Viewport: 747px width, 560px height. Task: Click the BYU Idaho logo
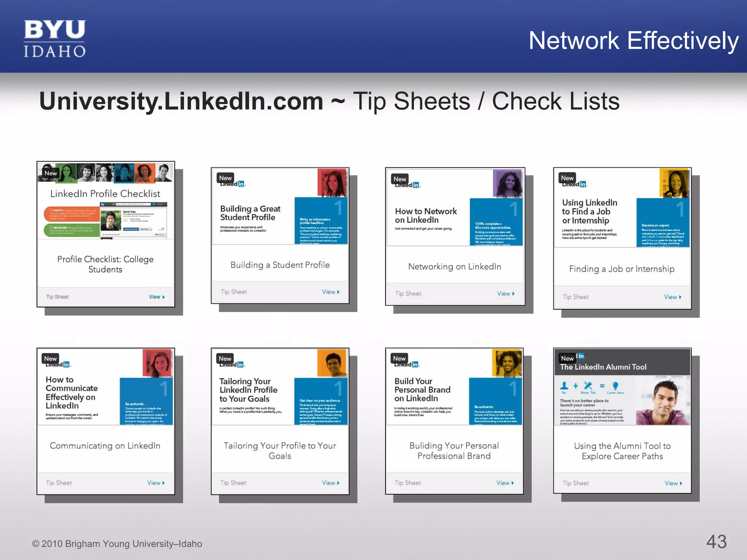coord(55,39)
